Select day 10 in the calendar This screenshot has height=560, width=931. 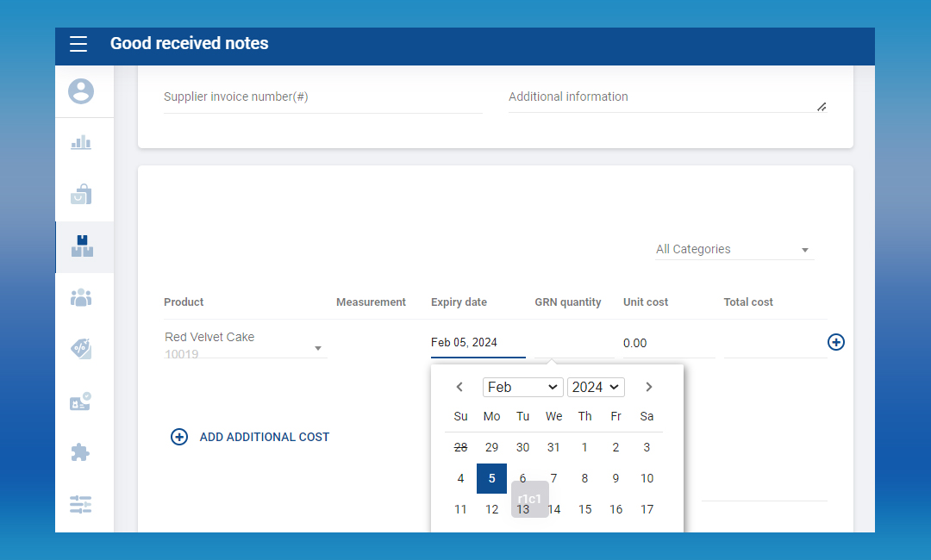647,478
